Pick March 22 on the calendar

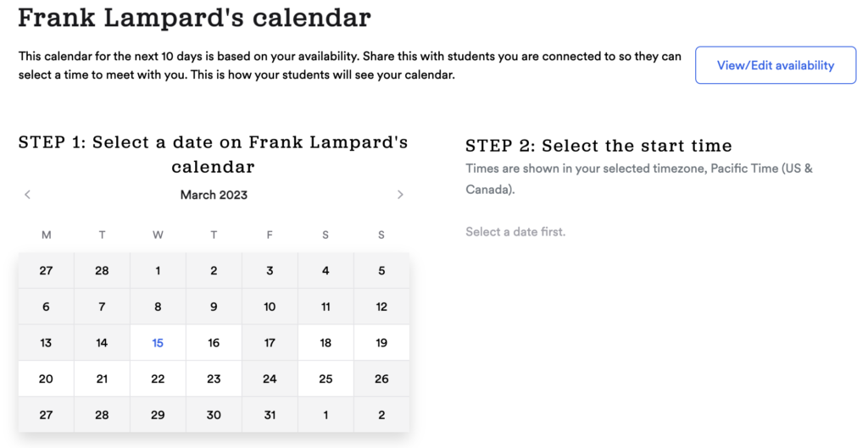(x=158, y=379)
